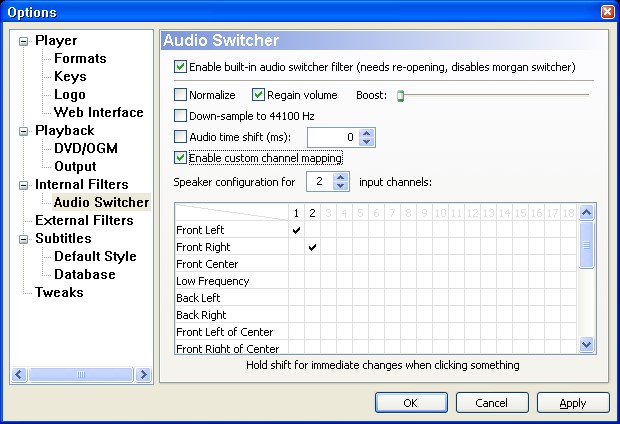Increase the input channels count spinner

[340, 178]
